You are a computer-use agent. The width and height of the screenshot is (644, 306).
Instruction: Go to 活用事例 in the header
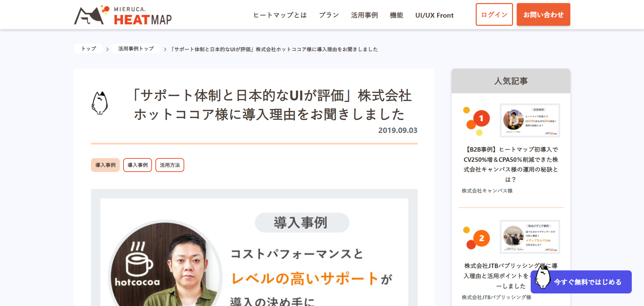[364, 15]
